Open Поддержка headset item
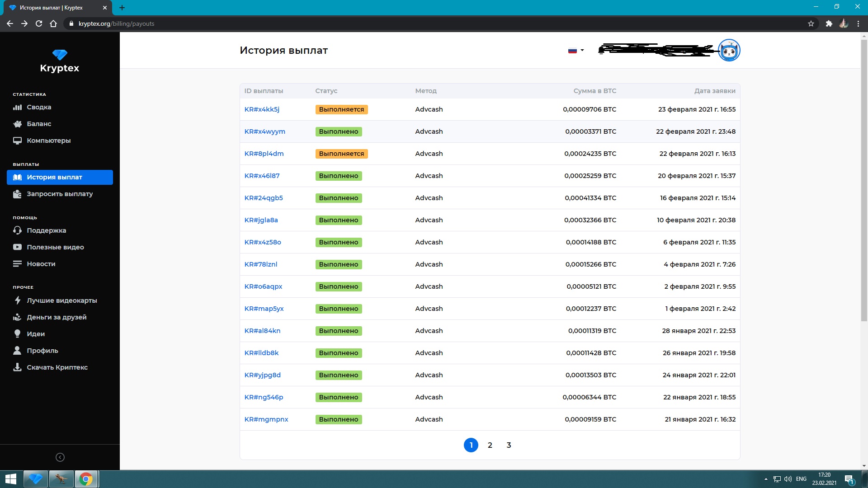The width and height of the screenshot is (868, 488). click(46, 230)
